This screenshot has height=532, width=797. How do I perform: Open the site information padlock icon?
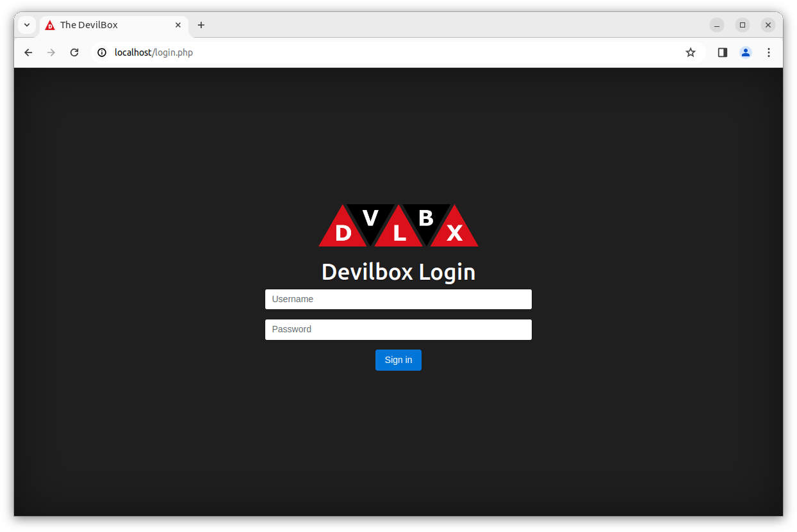tap(102, 52)
